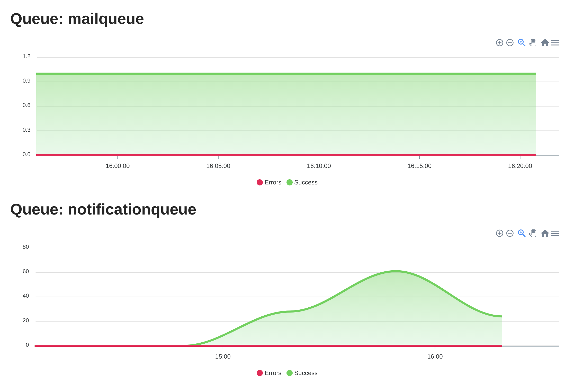Screen dimensions: 574x392
Task: Toggle Success series in notificationqueue legend
Action: coord(306,373)
